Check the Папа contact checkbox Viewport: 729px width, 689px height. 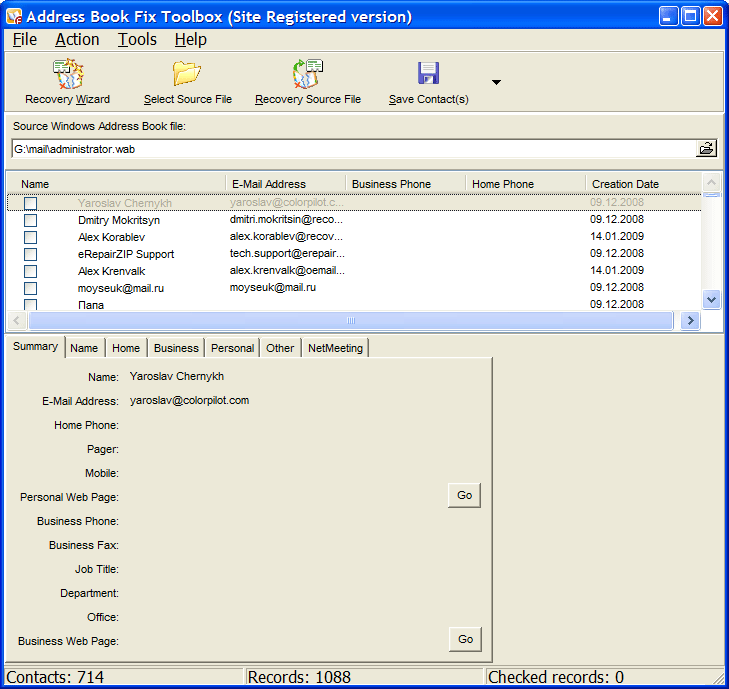(x=31, y=305)
